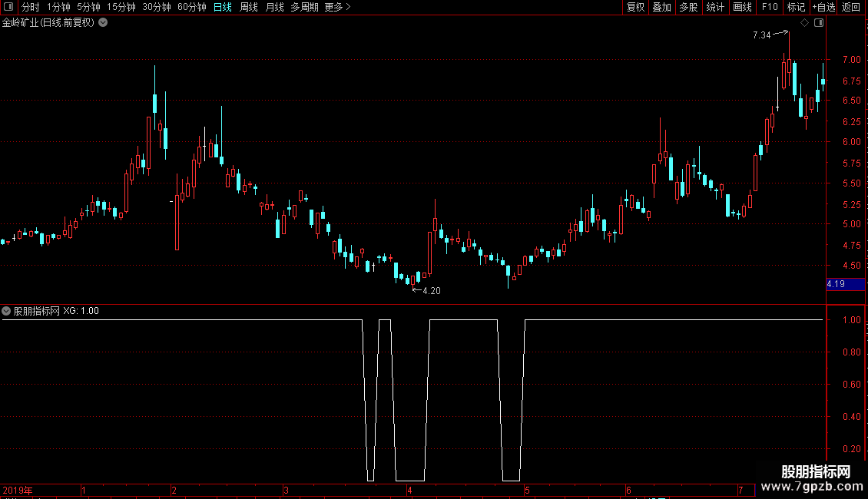This screenshot has width=868, height=499.
Task: Click month 4 marker on time axis
Action: [409, 491]
